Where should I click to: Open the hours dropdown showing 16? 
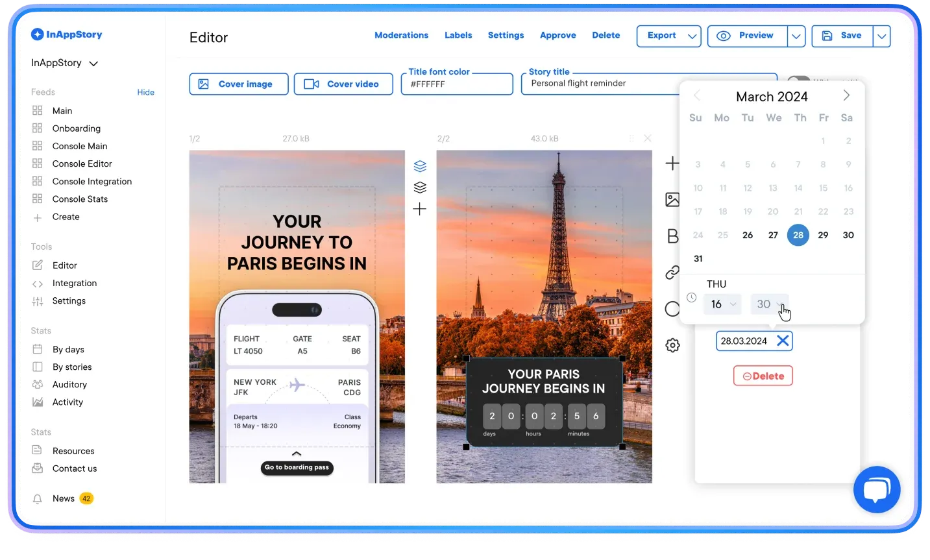[x=722, y=304]
